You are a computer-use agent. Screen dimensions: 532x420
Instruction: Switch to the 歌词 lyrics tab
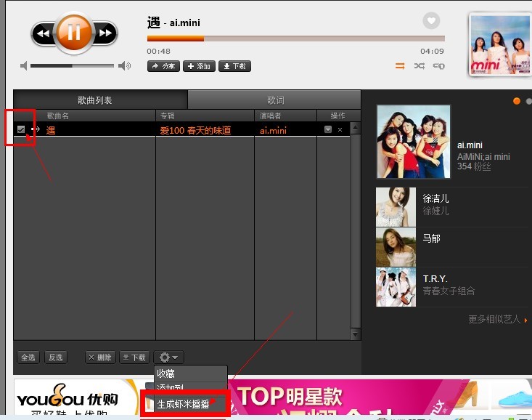274,100
